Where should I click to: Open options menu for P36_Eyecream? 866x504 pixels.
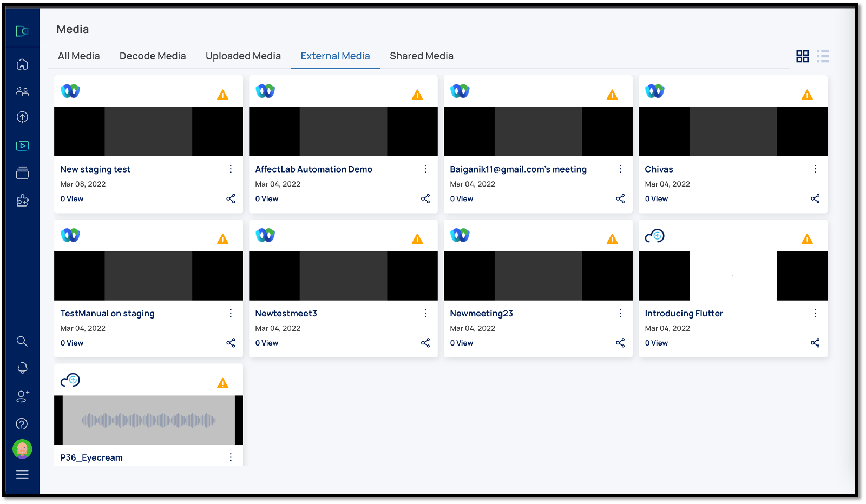tap(231, 457)
